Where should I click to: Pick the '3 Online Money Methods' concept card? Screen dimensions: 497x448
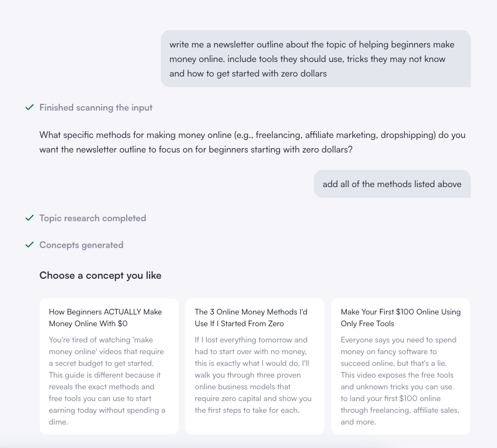pos(255,366)
